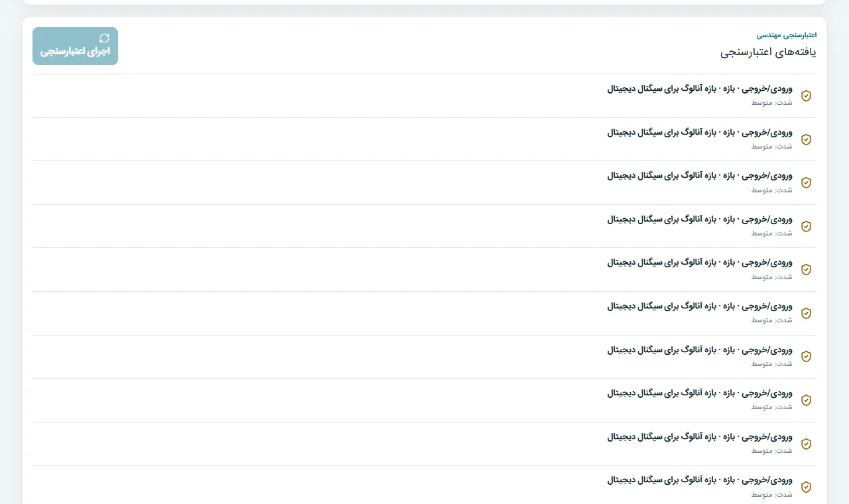Click the یافته‌های اعتبارسنجی heading
Image resolution: width=849 pixels, height=504 pixels.
click(x=768, y=52)
